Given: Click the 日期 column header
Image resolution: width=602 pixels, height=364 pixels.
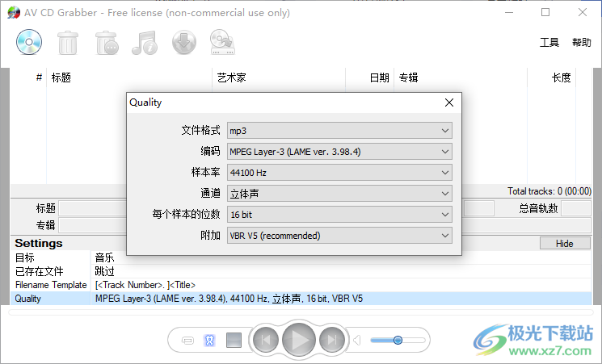Looking at the screenshot, I should click(370, 77).
